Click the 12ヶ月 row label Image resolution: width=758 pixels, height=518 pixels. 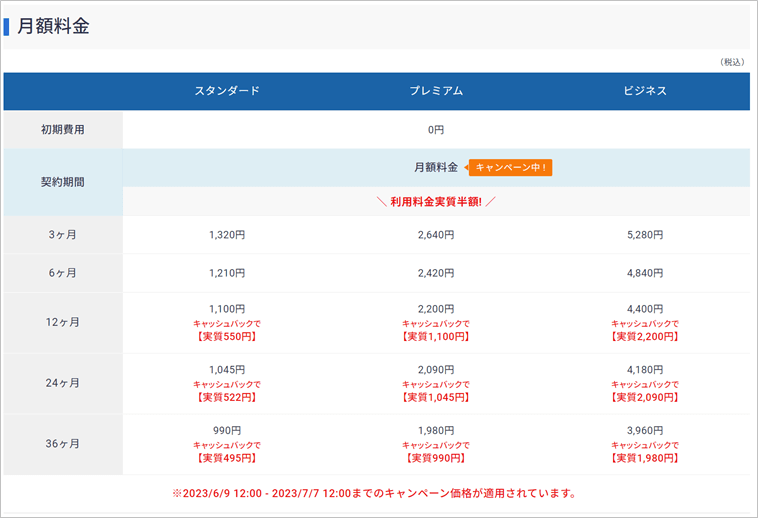[x=63, y=322]
